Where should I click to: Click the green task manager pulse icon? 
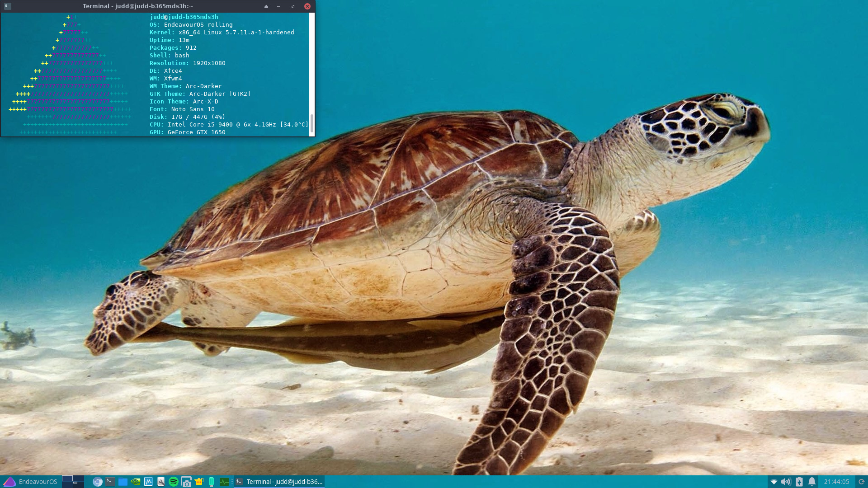[x=224, y=482]
